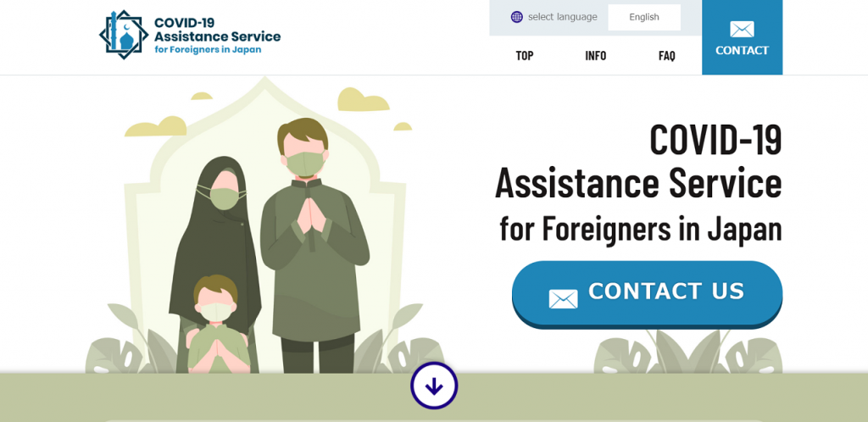This screenshot has height=422, width=868.
Task: Click the yellow cloud above the father's head
Action: tap(363, 100)
